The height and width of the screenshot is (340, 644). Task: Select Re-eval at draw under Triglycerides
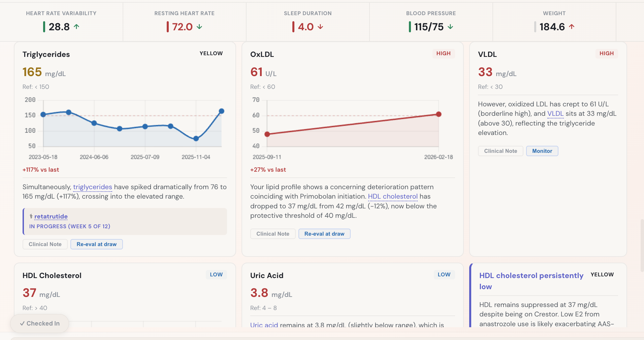coord(96,244)
